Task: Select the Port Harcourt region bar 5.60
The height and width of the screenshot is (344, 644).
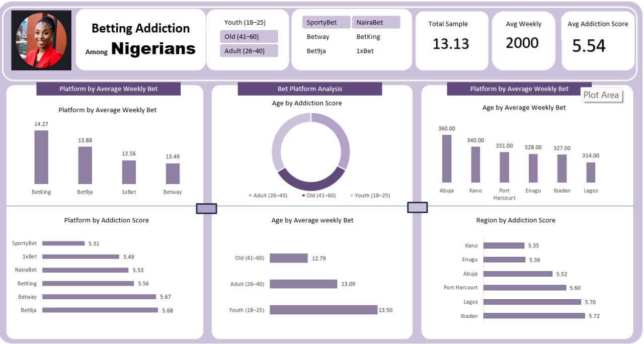Action: click(525, 288)
